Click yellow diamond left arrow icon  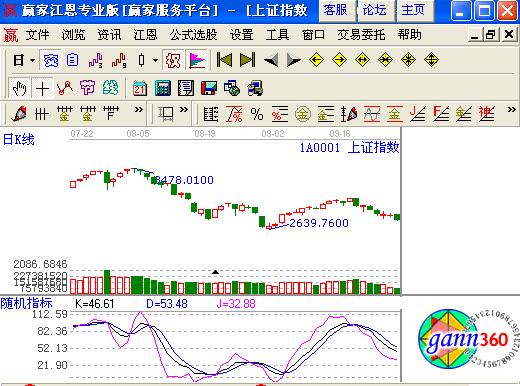(x=316, y=60)
